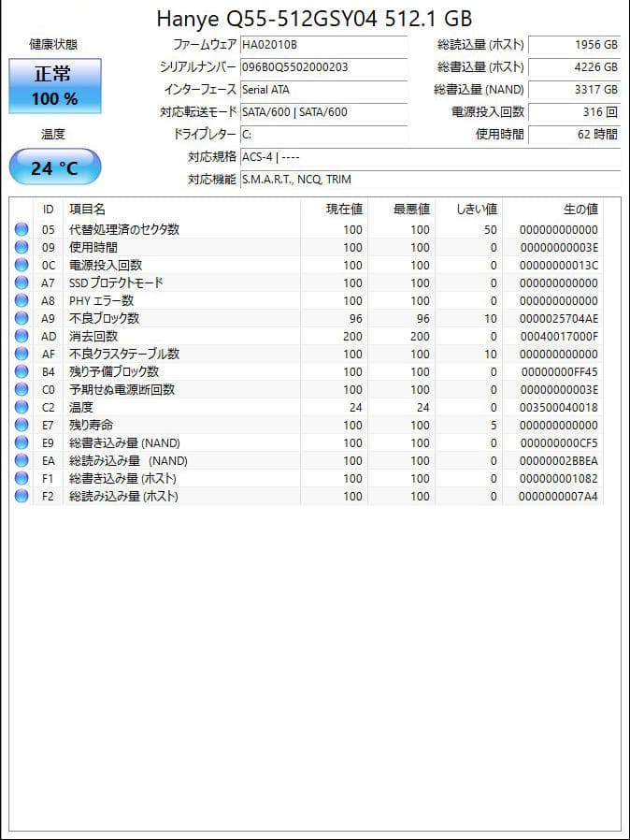630x840 pixels.
Task: Click the 正常 100 % health status button
Action: coord(55,86)
